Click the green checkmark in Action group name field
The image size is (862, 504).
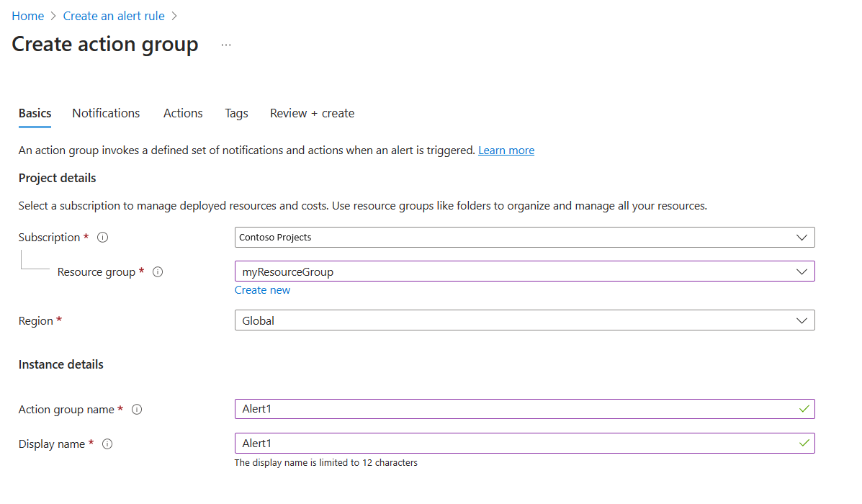(804, 409)
